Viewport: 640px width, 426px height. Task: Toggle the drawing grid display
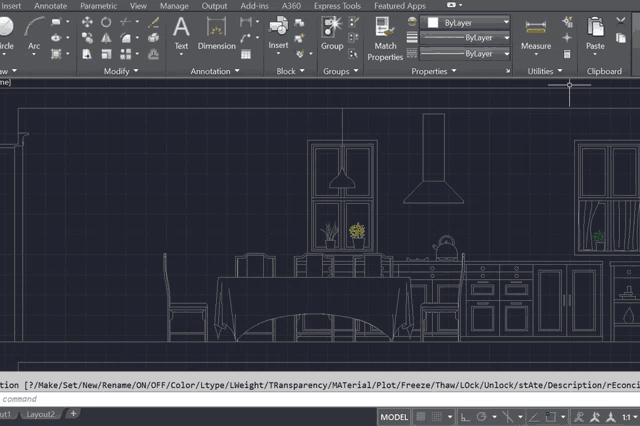click(x=421, y=417)
